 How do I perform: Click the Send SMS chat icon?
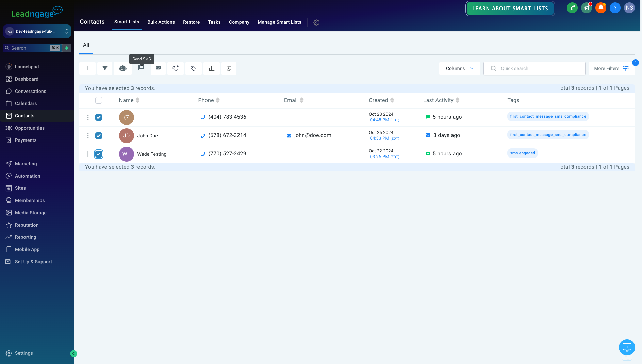click(x=141, y=68)
